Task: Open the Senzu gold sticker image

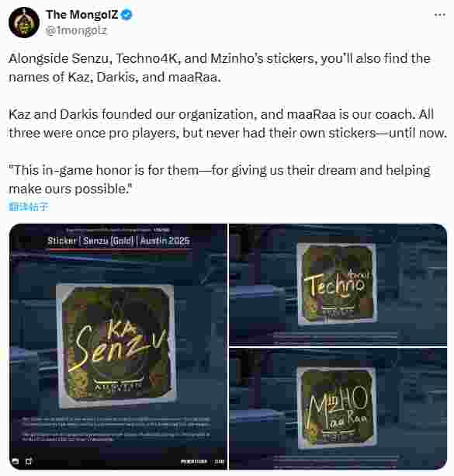Action: point(118,346)
